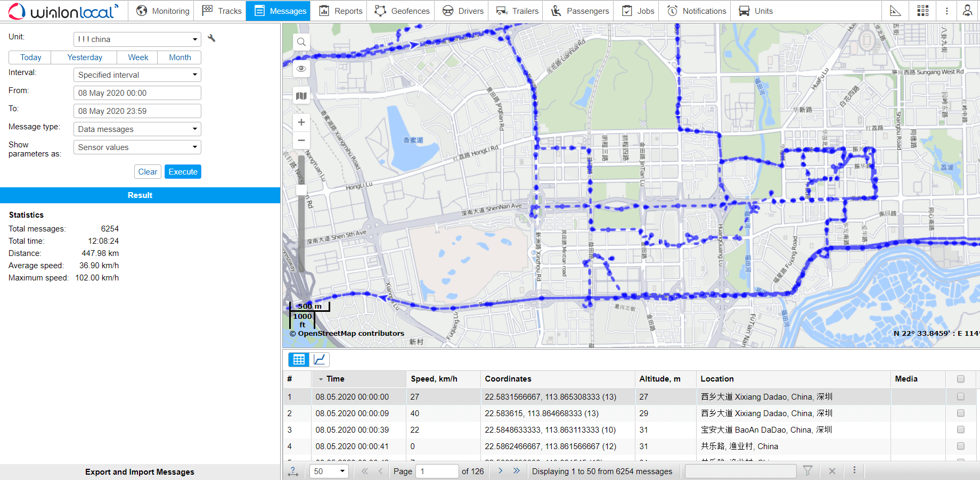Switch to the Reports tab
Viewport: 980px width, 480px height.
pyautogui.click(x=340, y=11)
